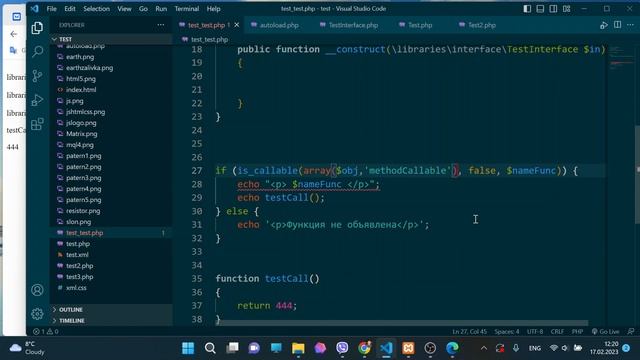Open the Explorer view in the activity bar
640x360 pixels.
(x=37, y=28)
